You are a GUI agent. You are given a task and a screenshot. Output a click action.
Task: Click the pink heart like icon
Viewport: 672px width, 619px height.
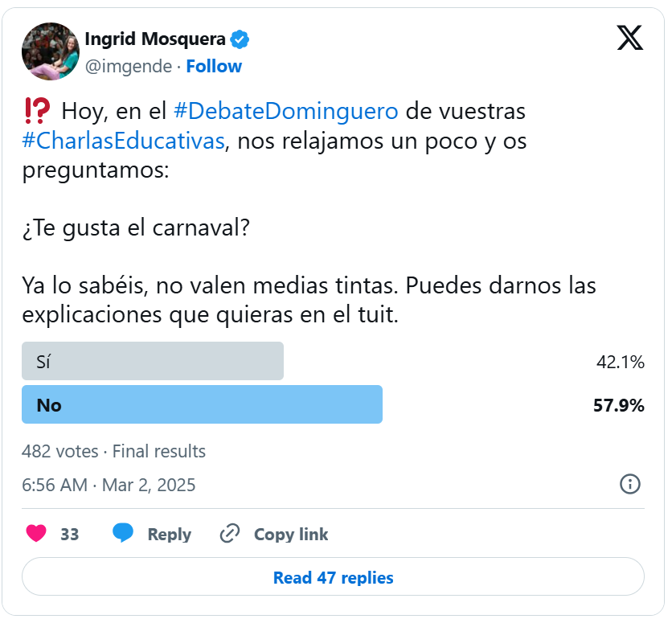pos(36,533)
